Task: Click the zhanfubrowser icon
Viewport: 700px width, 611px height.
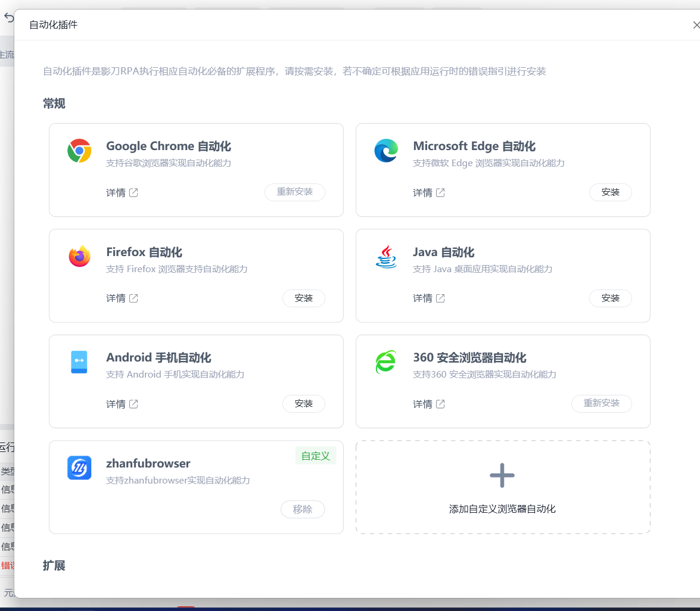Action: [79, 467]
